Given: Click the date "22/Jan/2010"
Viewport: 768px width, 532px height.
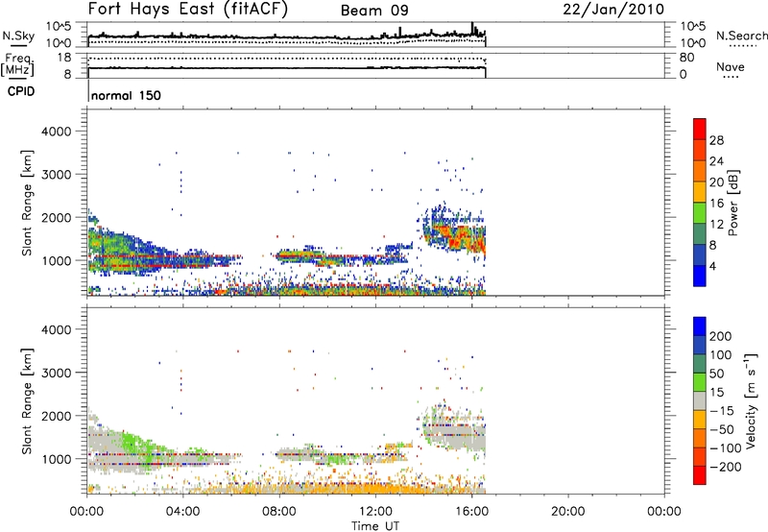Looking at the screenshot, I should 613,10.
